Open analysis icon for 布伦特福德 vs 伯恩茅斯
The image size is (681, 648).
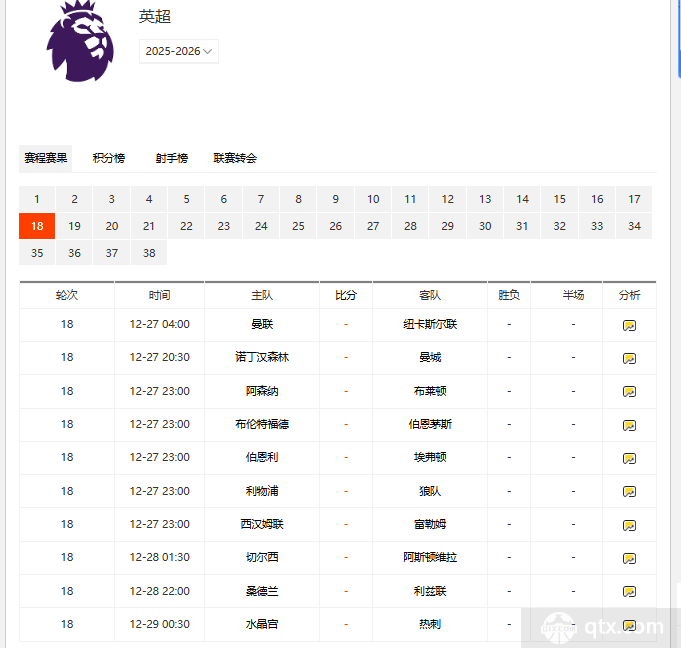(x=629, y=425)
